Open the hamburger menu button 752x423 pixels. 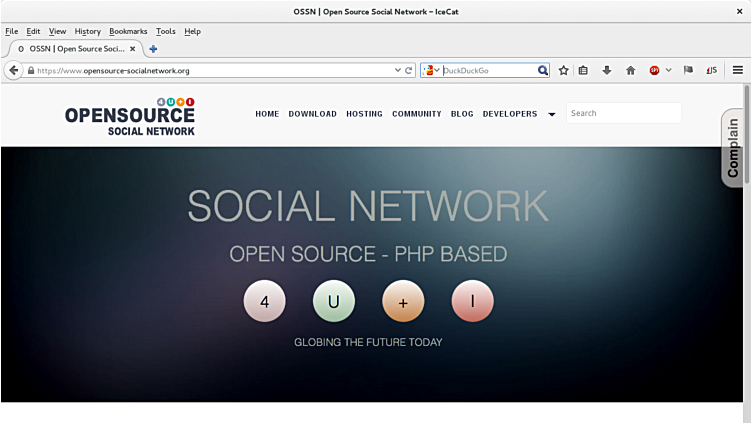(x=738, y=70)
